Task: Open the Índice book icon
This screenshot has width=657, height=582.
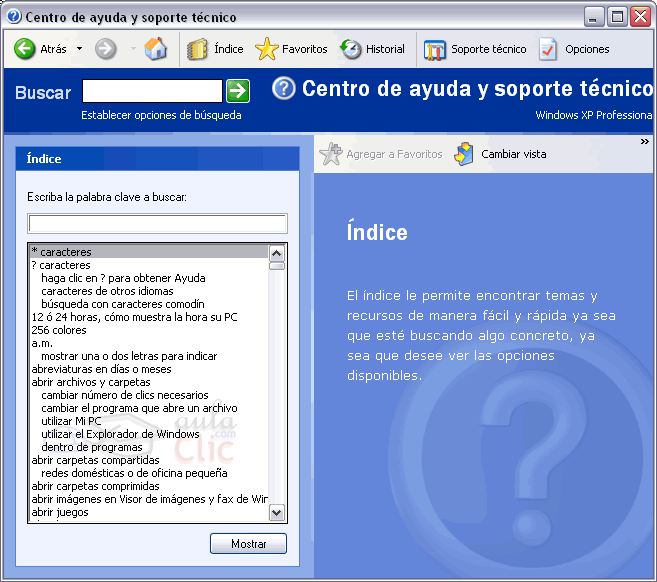Action: 198,49
